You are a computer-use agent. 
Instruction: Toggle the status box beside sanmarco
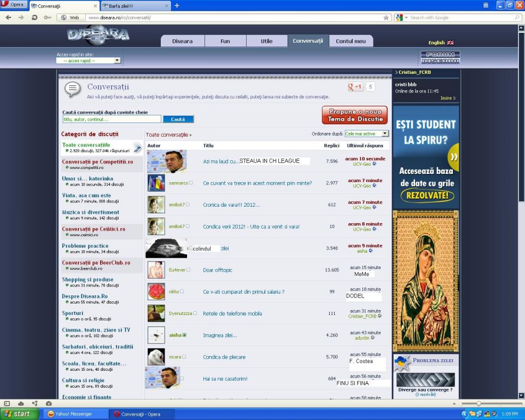point(191,183)
